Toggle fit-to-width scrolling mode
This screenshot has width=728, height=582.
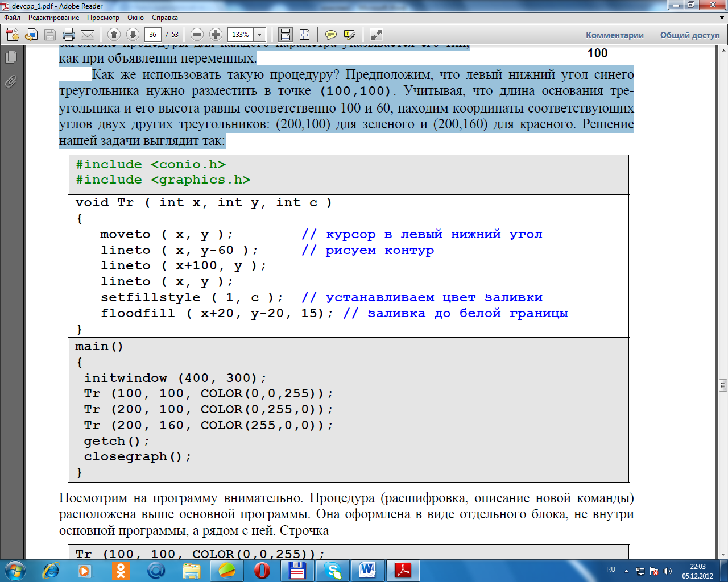tap(286, 35)
